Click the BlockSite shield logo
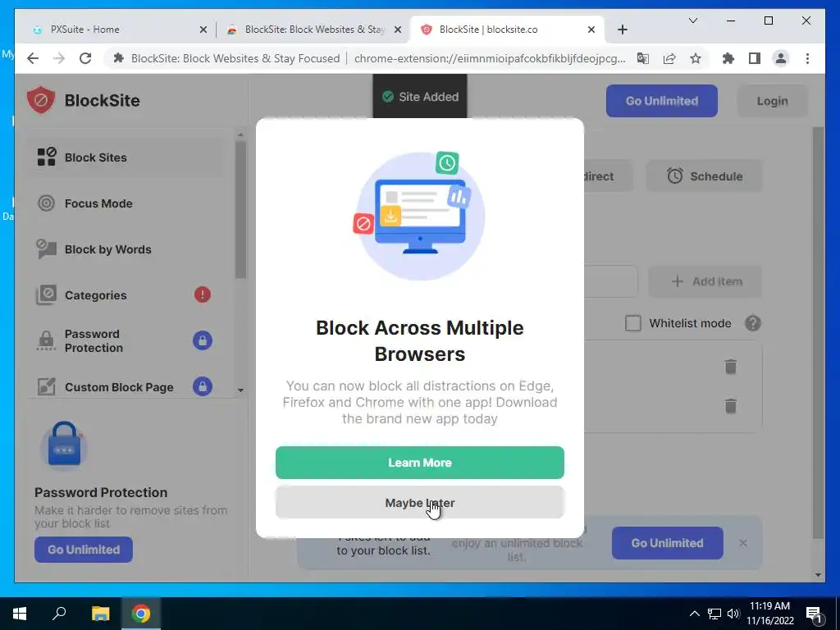The height and width of the screenshot is (630, 840). 41,100
